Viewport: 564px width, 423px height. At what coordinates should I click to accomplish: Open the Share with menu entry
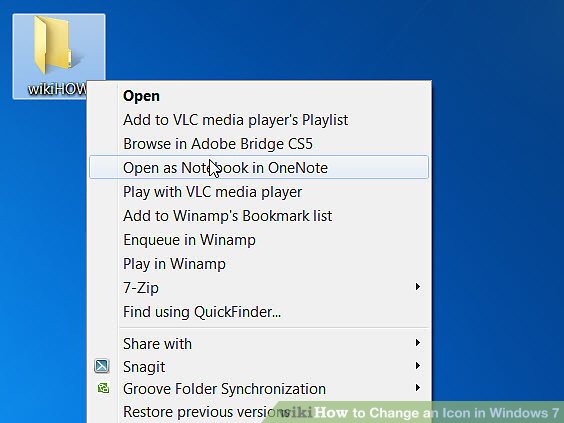[259, 344]
